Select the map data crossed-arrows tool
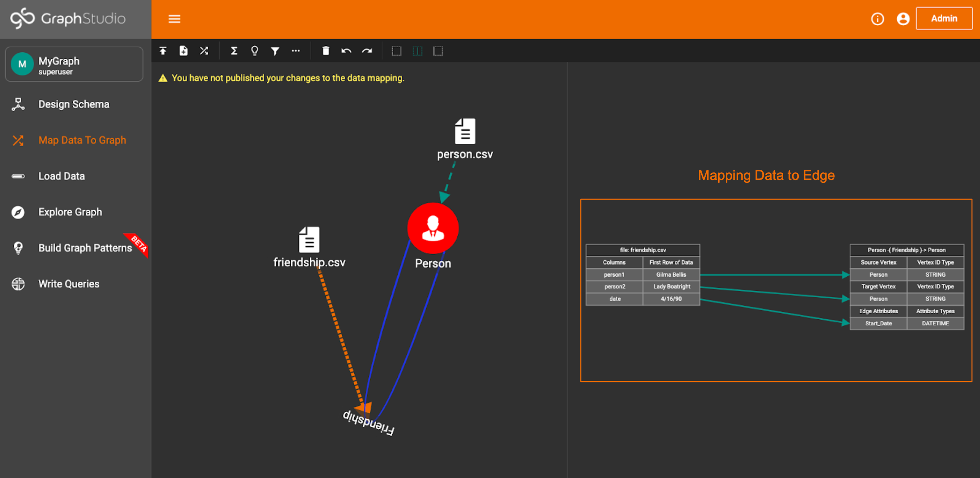 [204, 51]
